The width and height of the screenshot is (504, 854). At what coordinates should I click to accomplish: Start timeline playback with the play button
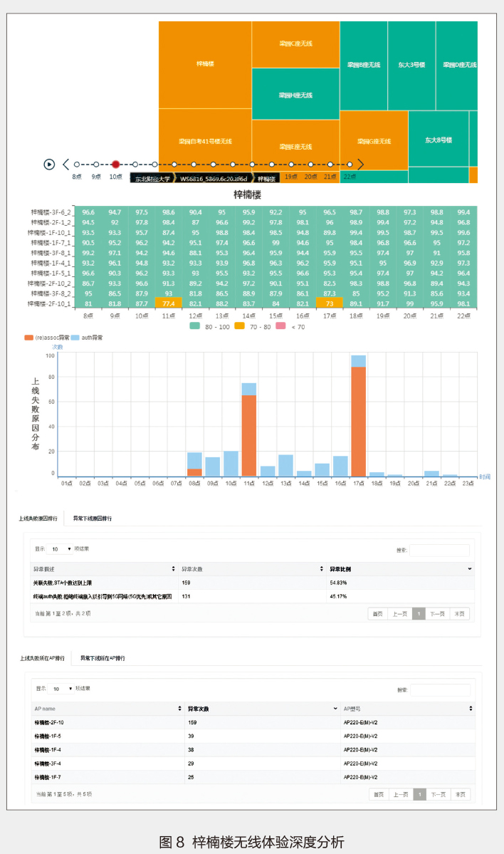point(49,164)
